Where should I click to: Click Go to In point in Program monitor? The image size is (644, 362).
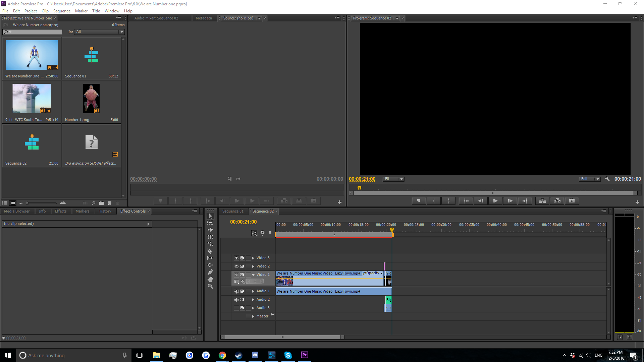point(466,201)
